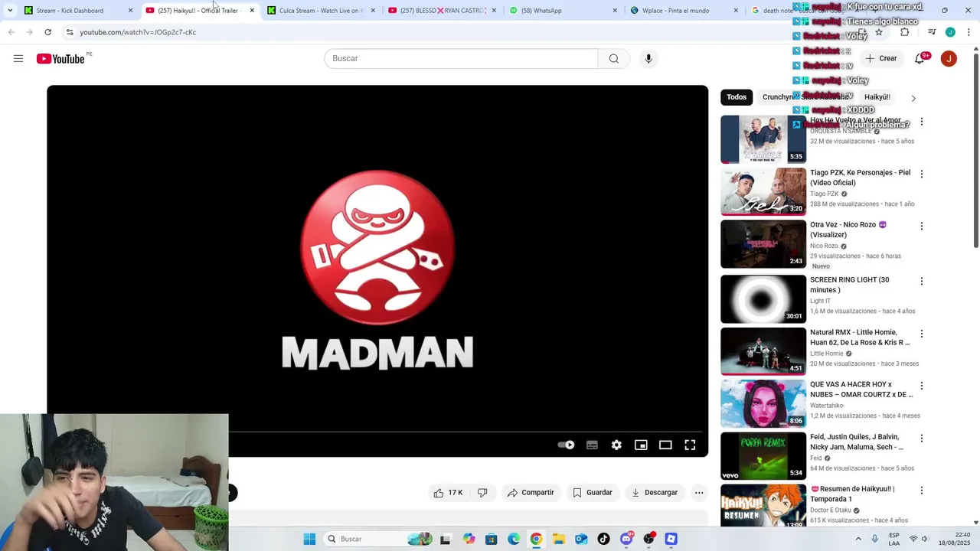Open the Resumen de Haikyuu thumbnail

pyautogui.click(x=763, y=505)
